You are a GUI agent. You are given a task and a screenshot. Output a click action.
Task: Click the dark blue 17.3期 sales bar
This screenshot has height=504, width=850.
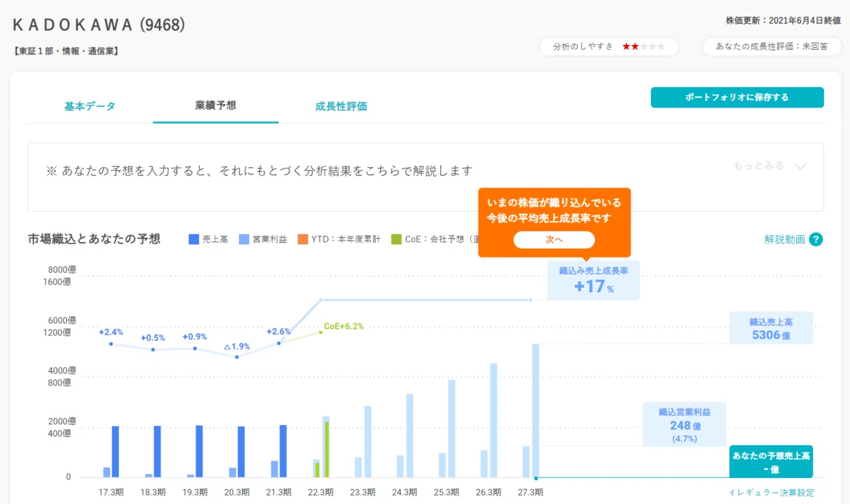[115, 452]
